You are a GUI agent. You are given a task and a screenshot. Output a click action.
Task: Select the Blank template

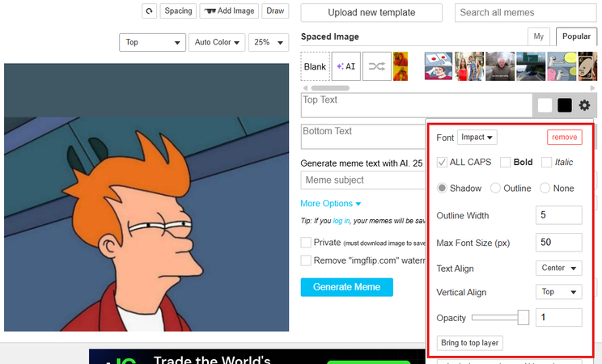pyautogui.click(x=316, y=66)
